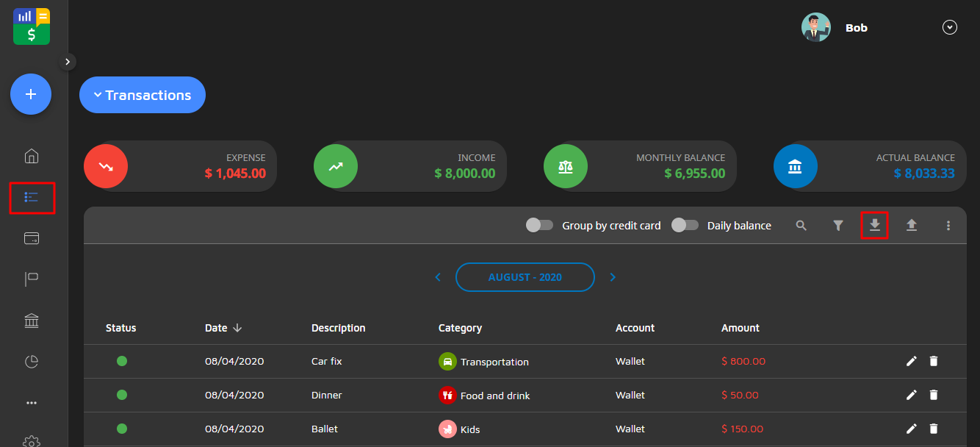980x447 pixels.
Task: Click the user name Bob
Action: coord(857,28)
